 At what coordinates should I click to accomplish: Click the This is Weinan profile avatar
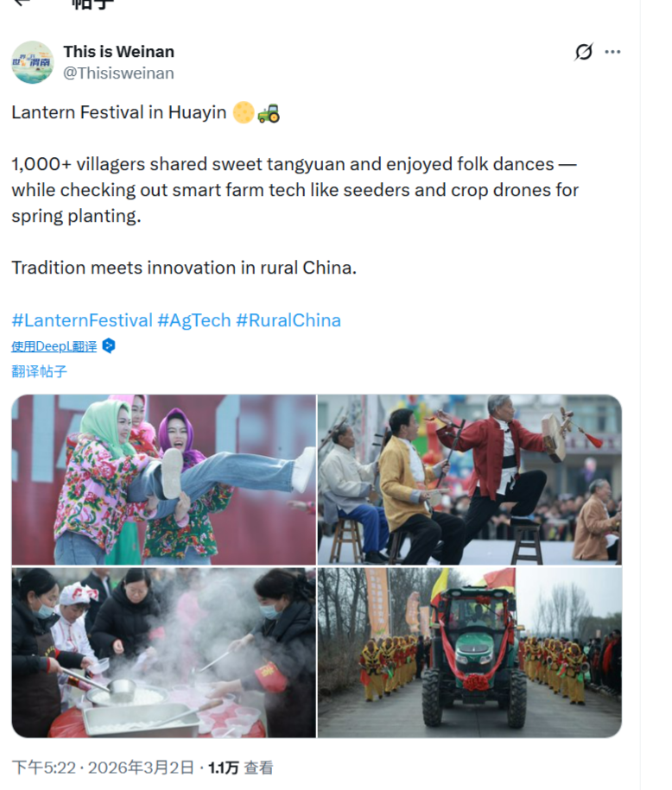[33, 62]
